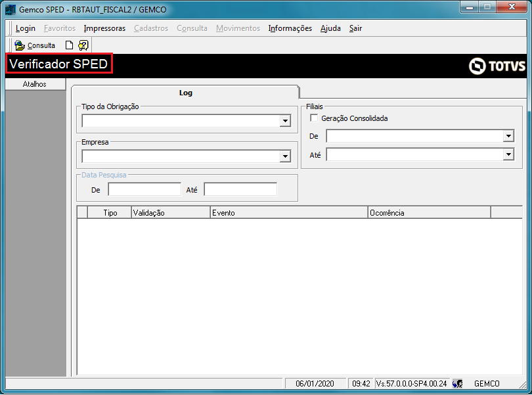532x395 pixels.
Task: Click the help question mark toolbar icon
Action: coord(83,45)
